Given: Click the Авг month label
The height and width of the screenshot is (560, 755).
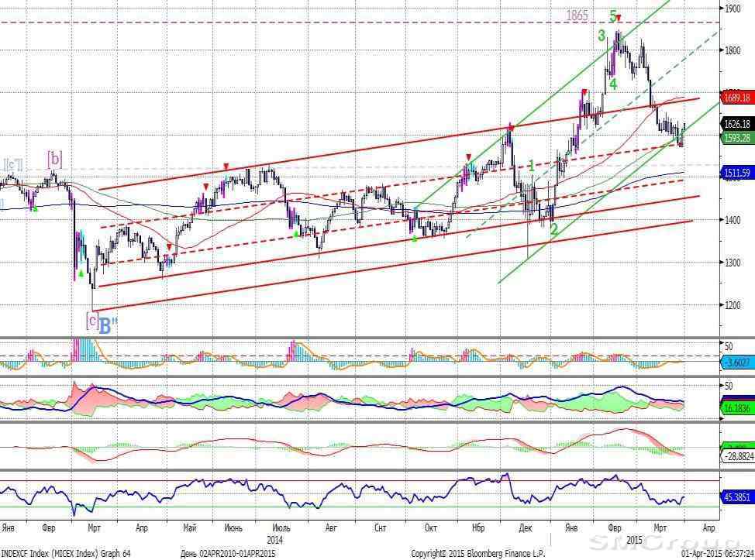Looking at the screenshot, I should [x=331, y=527].
